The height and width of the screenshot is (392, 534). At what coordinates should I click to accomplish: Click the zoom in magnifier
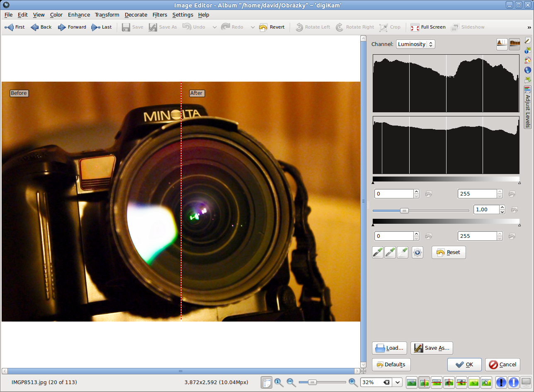353,382
